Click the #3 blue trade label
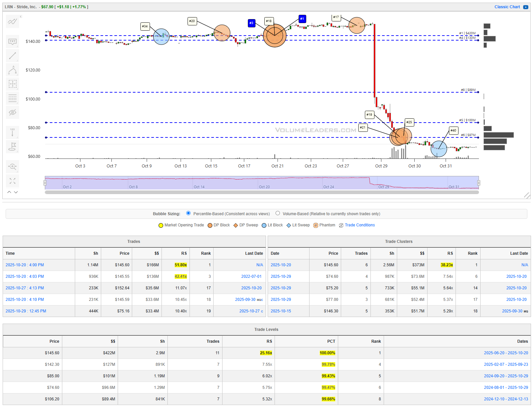The image size is (532, 406). tap(251, 23)
